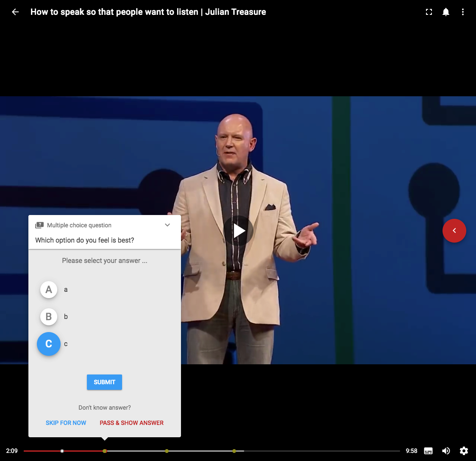Go back using the arrow icon
Screen dimensions: 476x461
[x=15, y=12]
